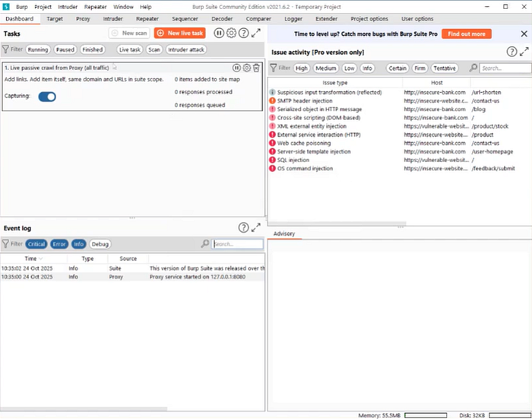Toggle the High severity issue filter
This screenshot has width=532, height=419.
click(x=301, y=68)
